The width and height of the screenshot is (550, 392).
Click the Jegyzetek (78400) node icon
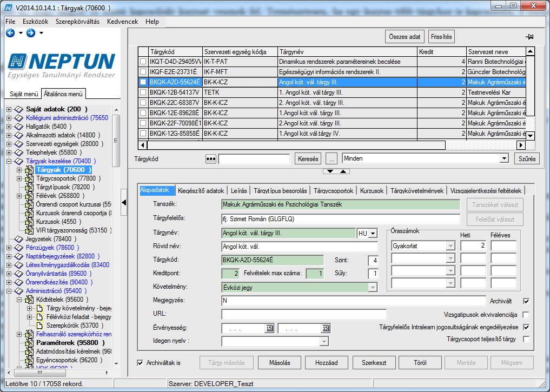[19, 239]
